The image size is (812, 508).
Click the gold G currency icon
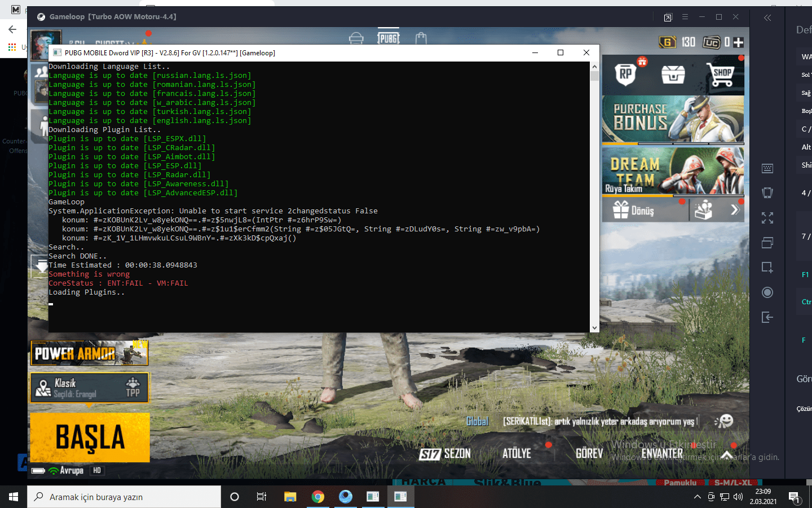667,42
